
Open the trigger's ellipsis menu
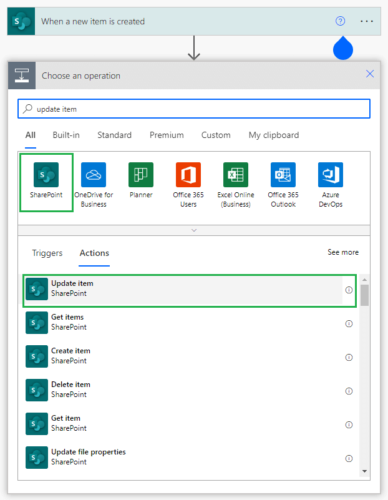(367, 21)
